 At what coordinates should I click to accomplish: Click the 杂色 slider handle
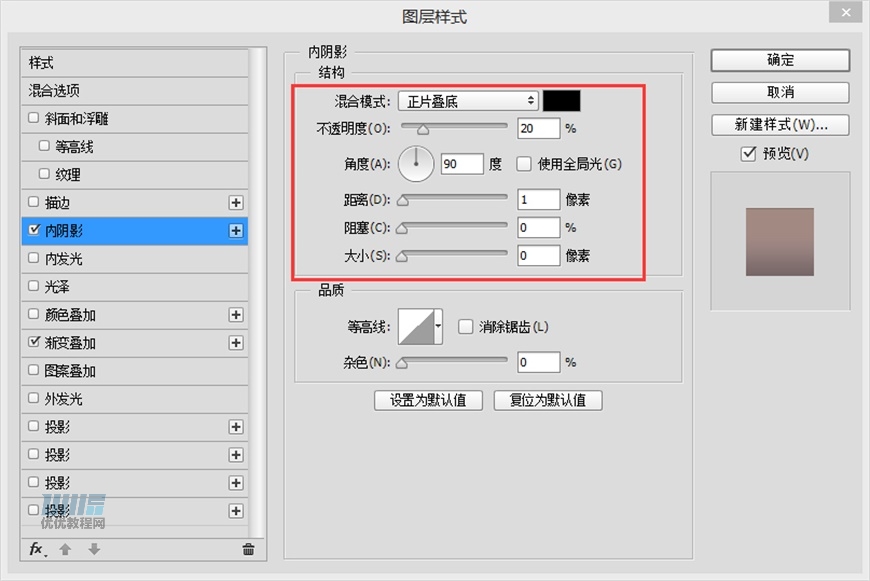402,363
